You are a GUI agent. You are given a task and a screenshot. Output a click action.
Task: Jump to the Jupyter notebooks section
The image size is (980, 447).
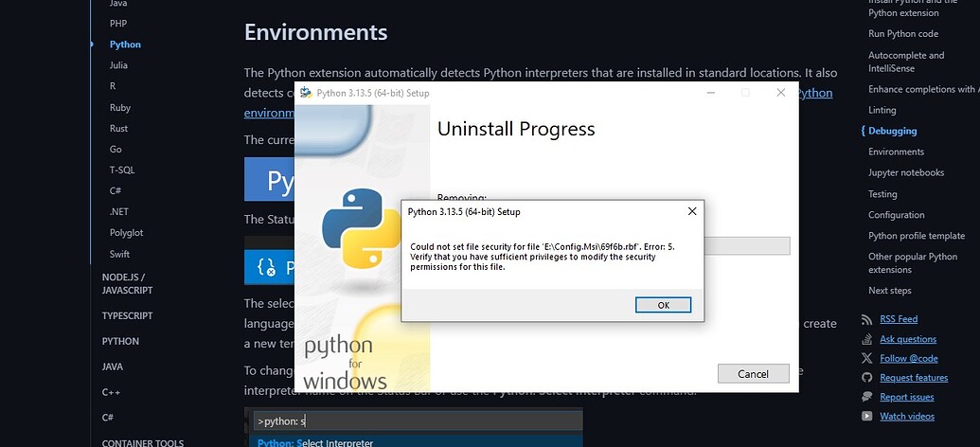(x=905, y=172)
